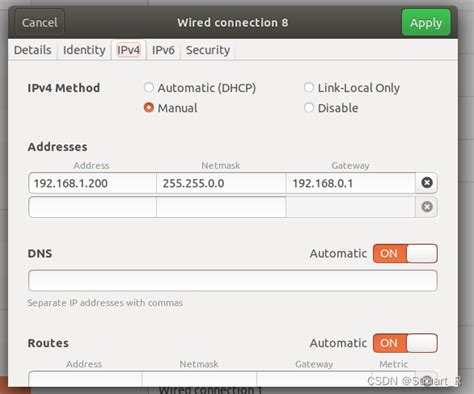
Task: Toggle Automatic DNS switch off
Action: (405, 253)
